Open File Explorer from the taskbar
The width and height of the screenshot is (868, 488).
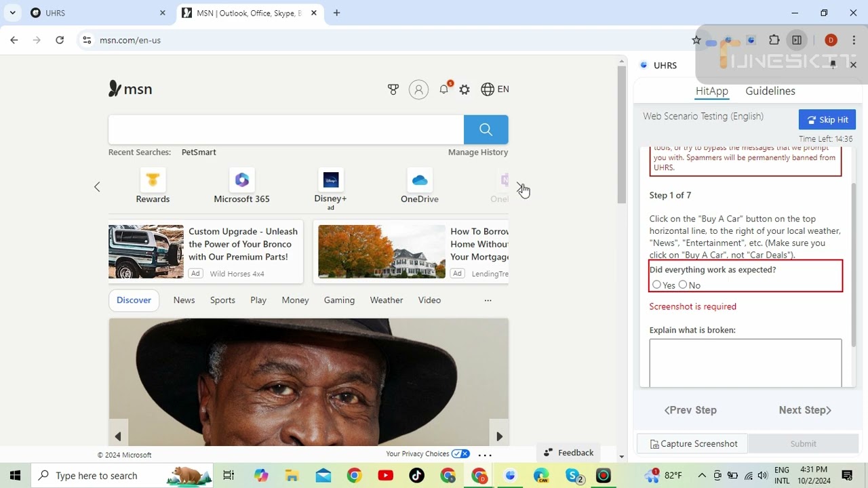coord(292,476)
